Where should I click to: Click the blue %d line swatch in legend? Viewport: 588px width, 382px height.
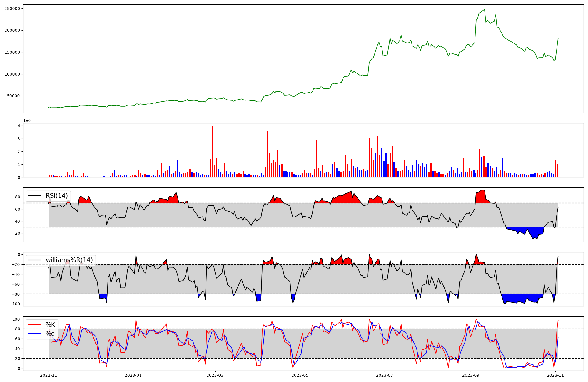(x=35, y=334)
